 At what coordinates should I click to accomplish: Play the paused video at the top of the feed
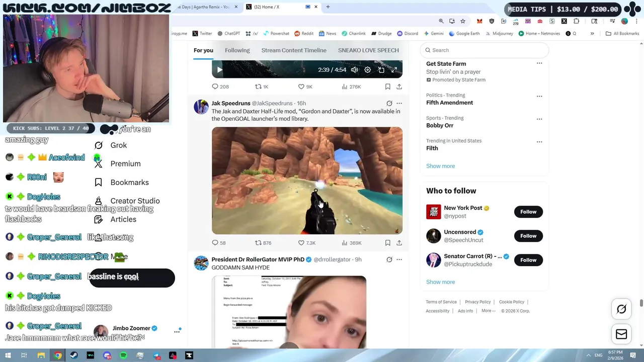click(219, 70)
